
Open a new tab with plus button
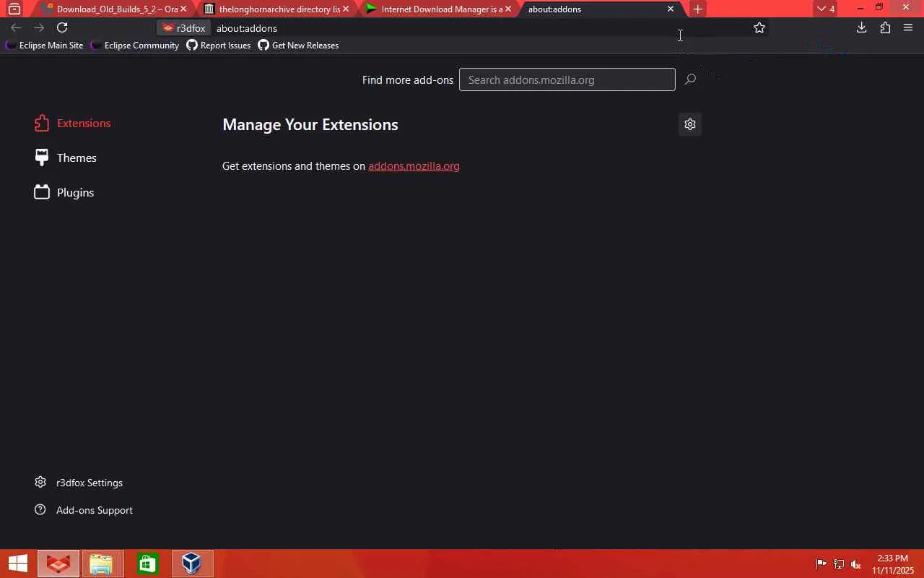(x=697, y=9)
